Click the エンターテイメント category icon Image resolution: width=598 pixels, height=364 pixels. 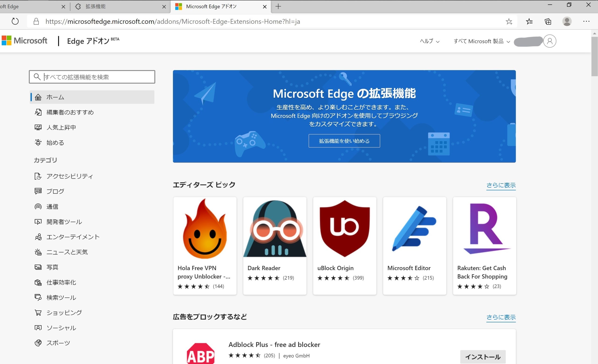pyautogui.click(x=38, y=237)
